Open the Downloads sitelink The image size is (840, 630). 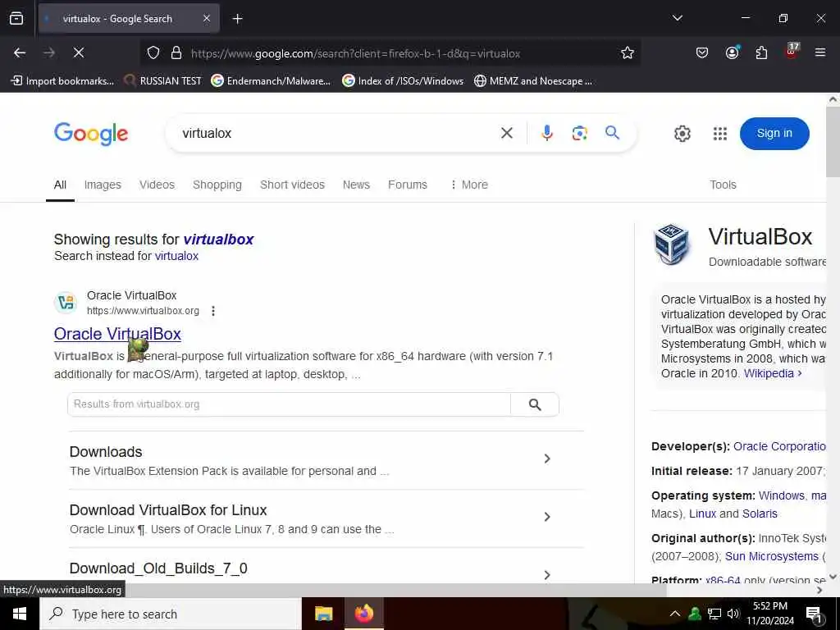(x=106, y=452)
